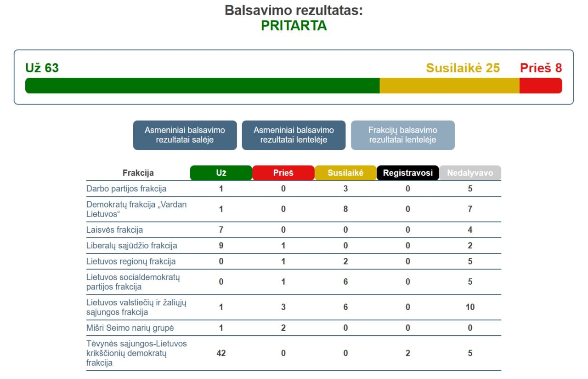Click Nedalyvavo value 2 for Liberalų sąjūdžio

click(x=470, y=246)
